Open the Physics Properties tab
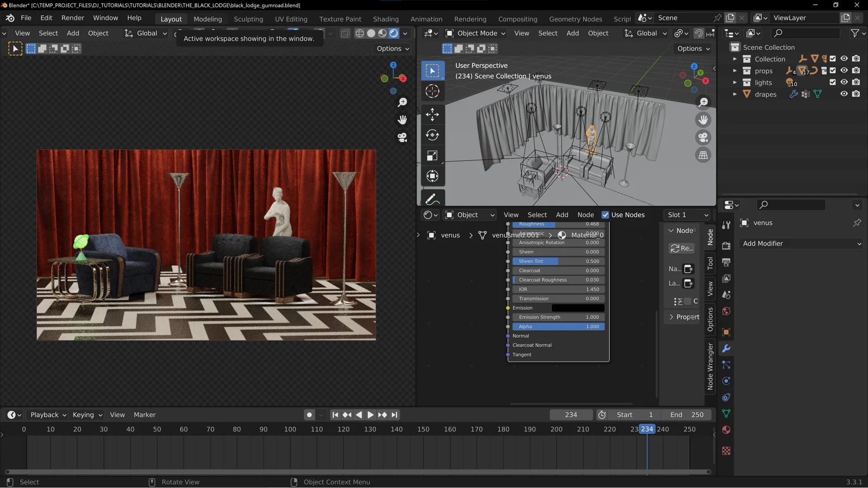 tap(726, 381)
